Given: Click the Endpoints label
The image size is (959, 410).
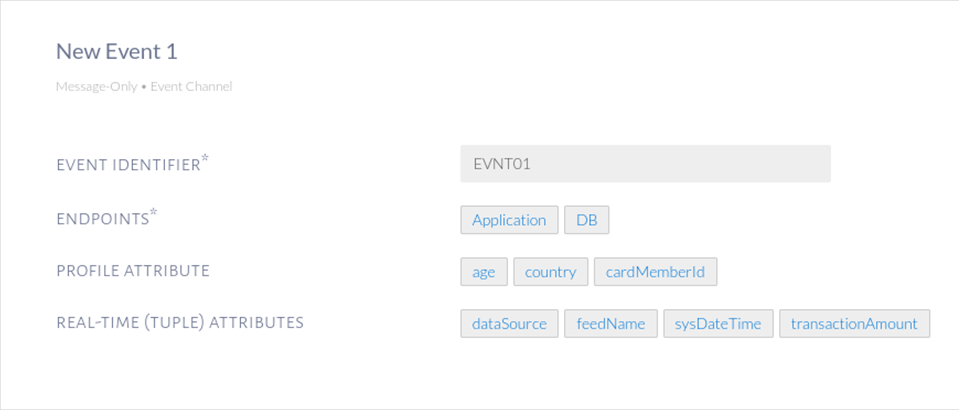Looking at the screenshot, I should [102, 219].
